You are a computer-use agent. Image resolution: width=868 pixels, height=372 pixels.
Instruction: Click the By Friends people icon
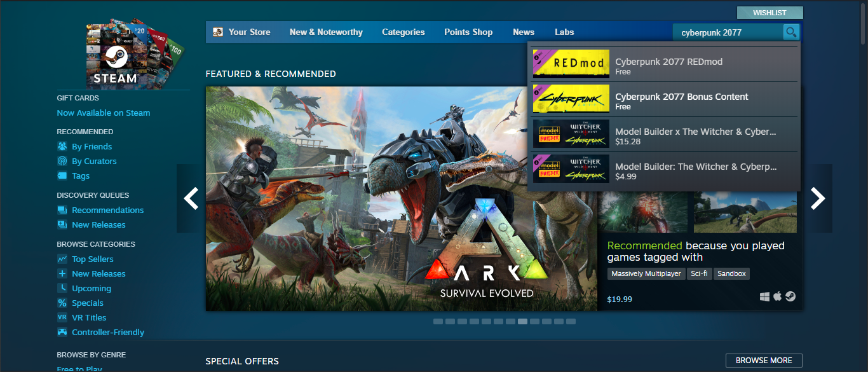(62, 146)
